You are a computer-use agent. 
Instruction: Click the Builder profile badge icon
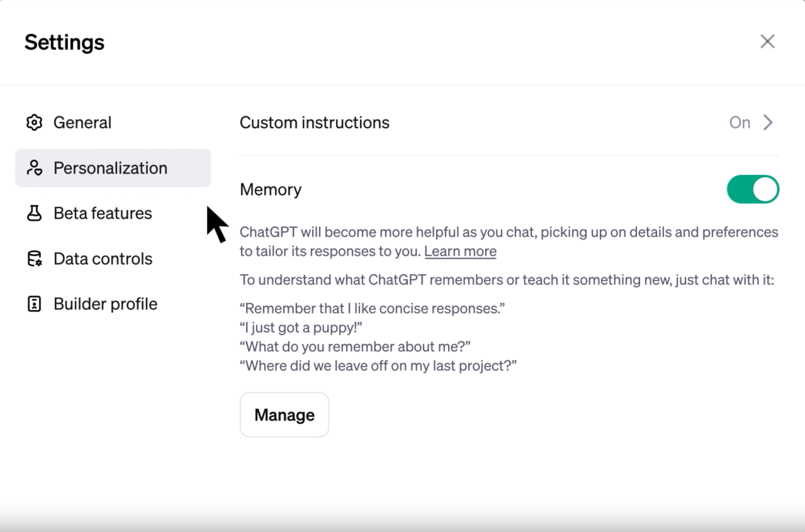(34, 304)
